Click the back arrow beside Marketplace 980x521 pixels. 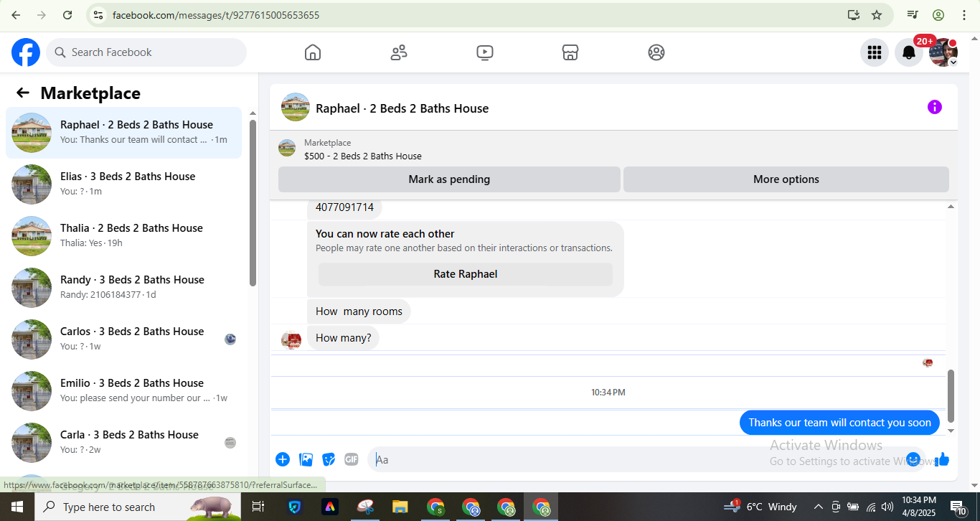click(x=23, y=93)
